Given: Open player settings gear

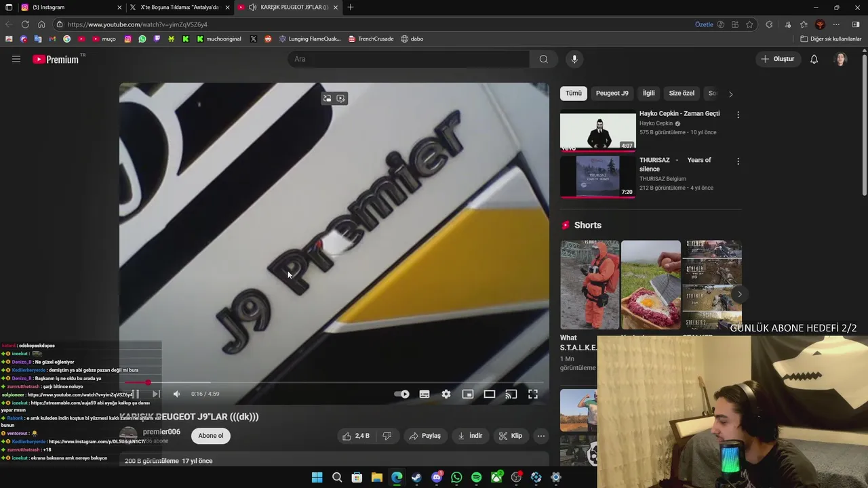Looking at the screenshot, I should point(446,394).
